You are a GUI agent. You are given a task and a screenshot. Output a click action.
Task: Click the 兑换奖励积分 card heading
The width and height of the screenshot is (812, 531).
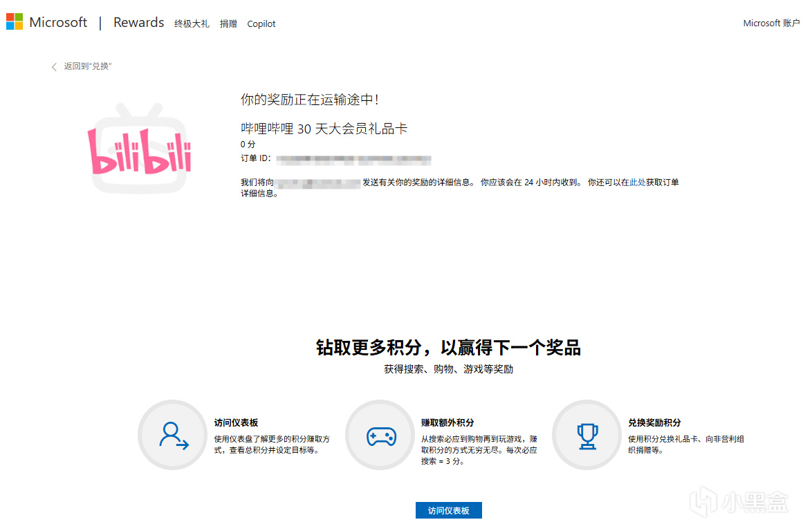pyautogui.click(x=654, y=423)
